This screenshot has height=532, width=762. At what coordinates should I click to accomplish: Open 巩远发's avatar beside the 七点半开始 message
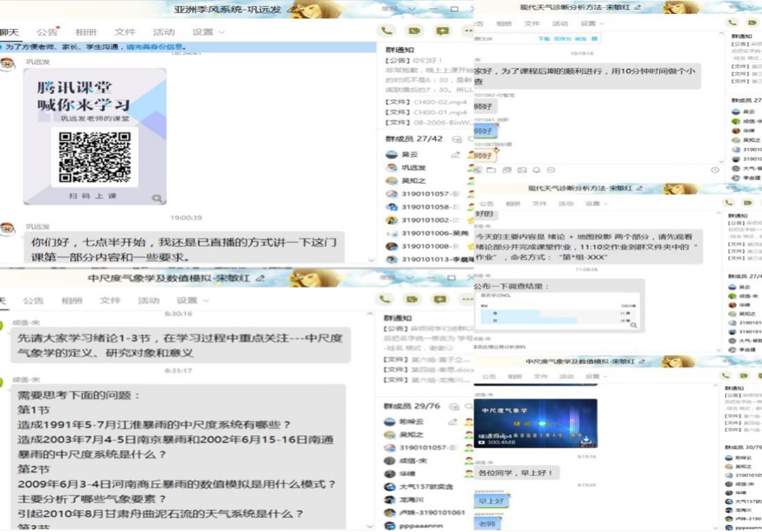pos(8,228)
